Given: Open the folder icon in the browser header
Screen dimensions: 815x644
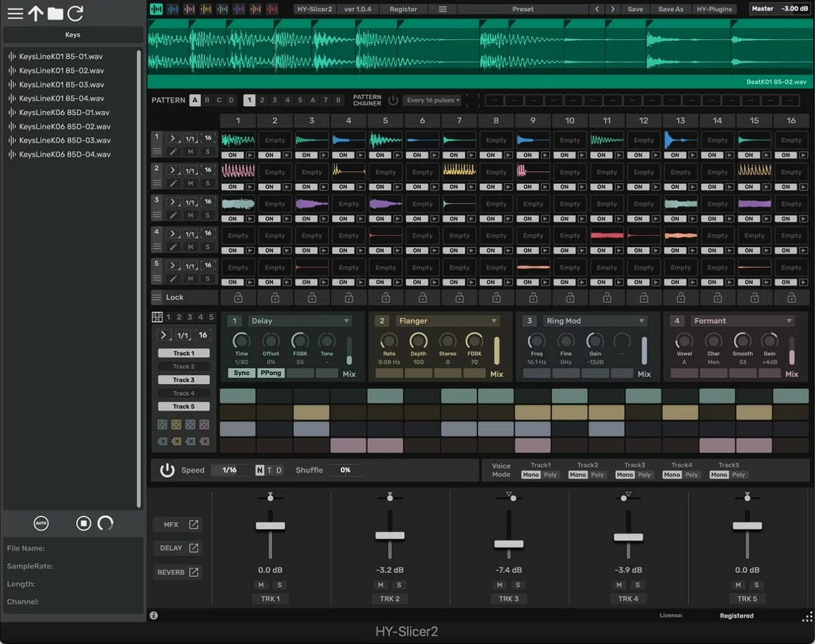Looking at the screenshot, I should (56, 13).
